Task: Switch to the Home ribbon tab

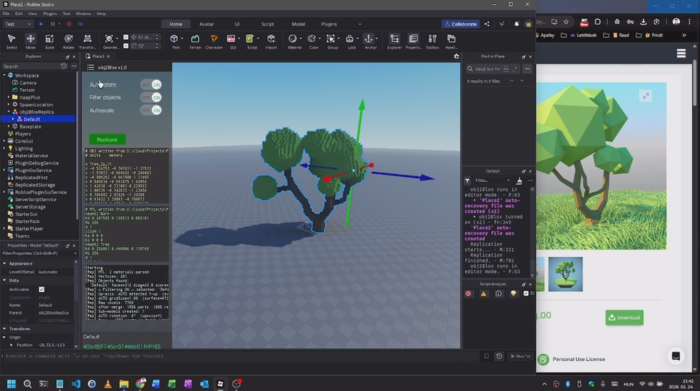Action: [x=175, y=24]
